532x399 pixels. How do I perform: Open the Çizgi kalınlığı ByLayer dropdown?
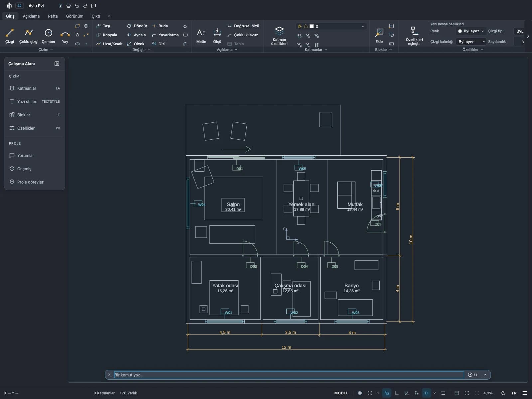click(x=471, y=42)
